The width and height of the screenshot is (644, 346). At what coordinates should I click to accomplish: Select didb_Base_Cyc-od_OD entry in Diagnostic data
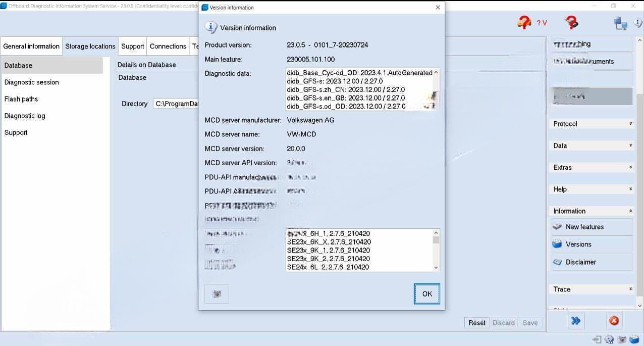359,73
